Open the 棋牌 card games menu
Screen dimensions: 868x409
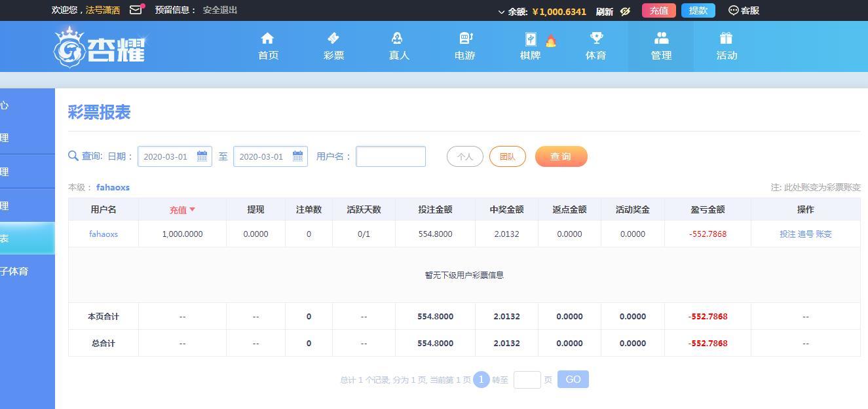[x=530, y=46]
